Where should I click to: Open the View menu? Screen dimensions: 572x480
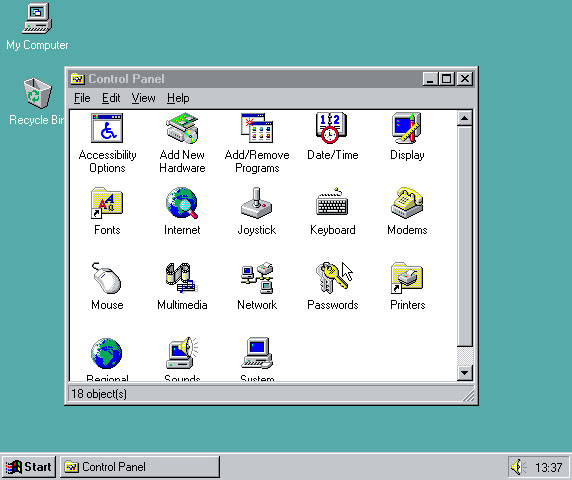(x=143, y=98)
